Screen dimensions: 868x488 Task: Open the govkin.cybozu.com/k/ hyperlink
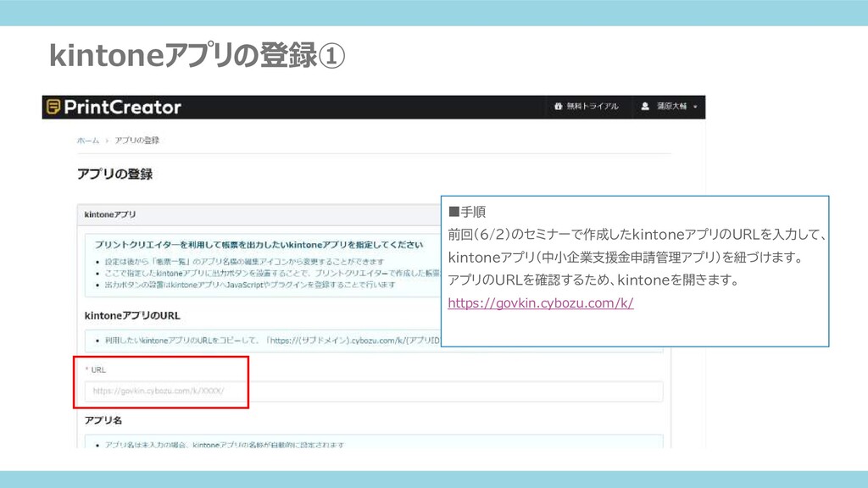(540, 303)
